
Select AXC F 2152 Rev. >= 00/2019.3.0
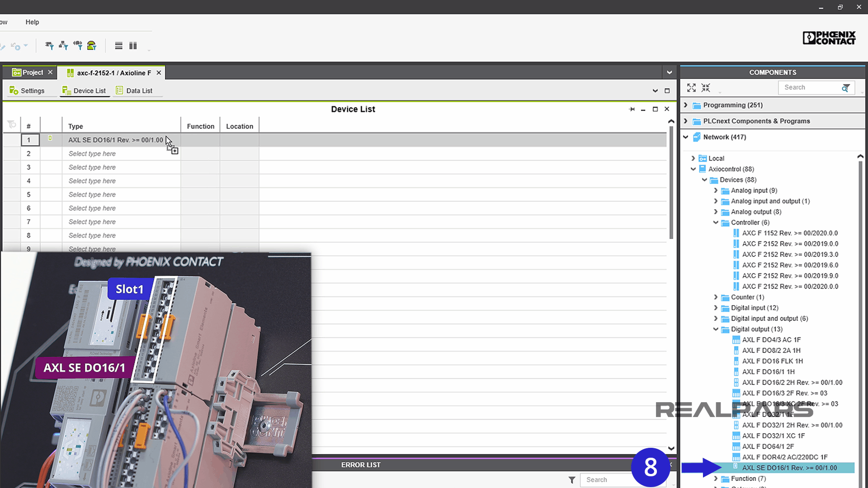(x=790, y=254)
